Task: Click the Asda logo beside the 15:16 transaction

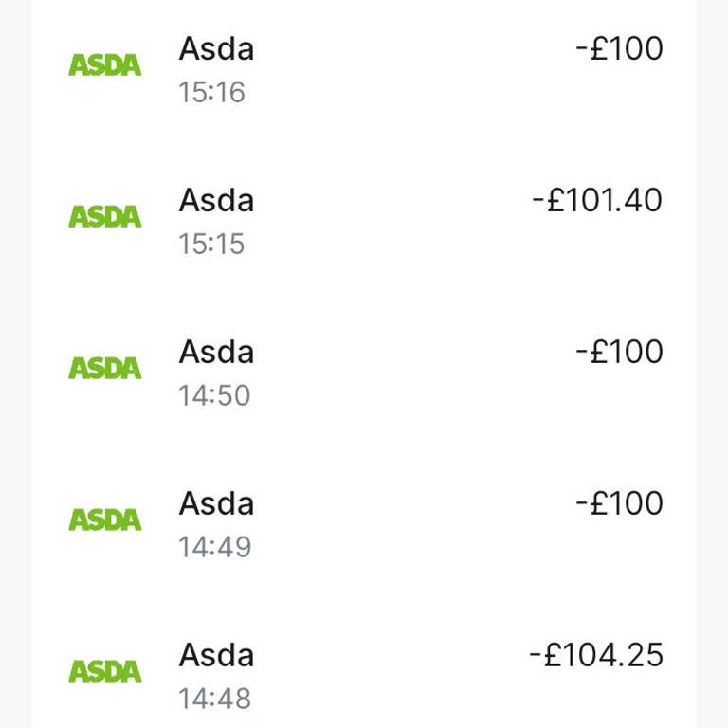Action: pyautogui.click(x=104, y=65)
